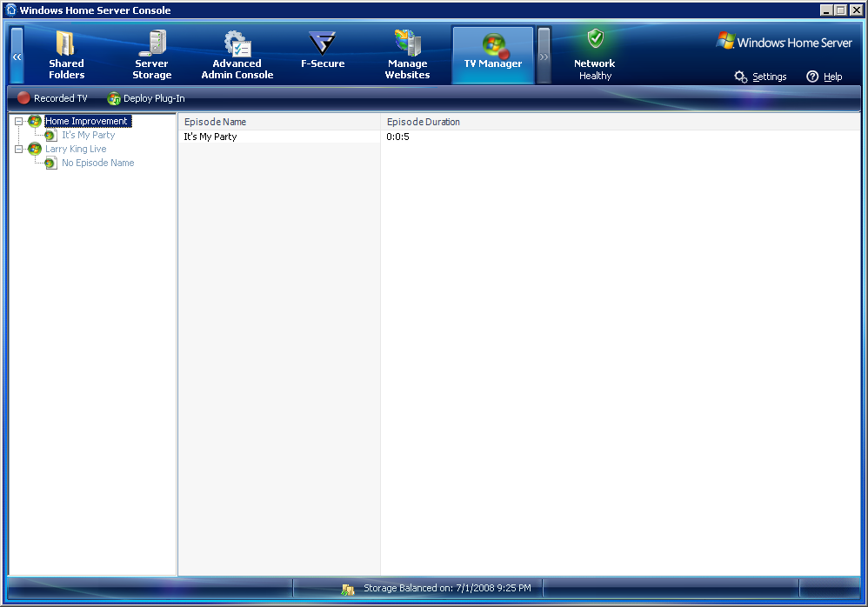
Task: Click the Windows Home Server logo
Action: [x=784, y=42]
